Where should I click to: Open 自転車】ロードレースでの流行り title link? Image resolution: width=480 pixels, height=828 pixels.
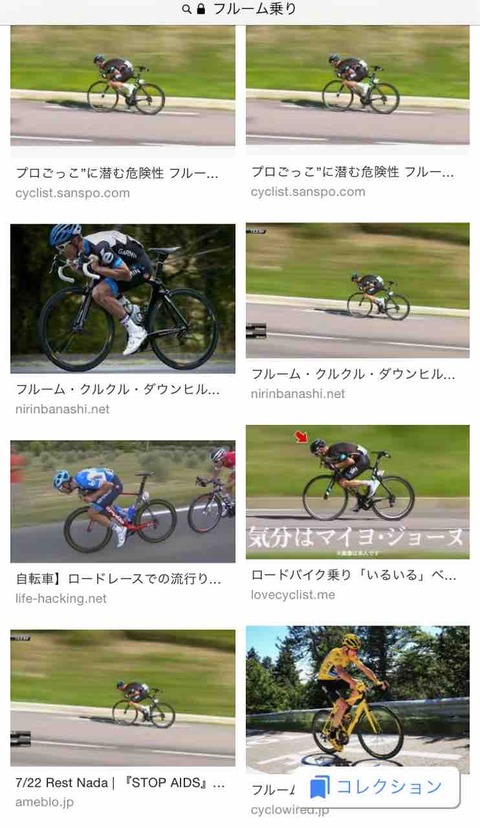118,579
